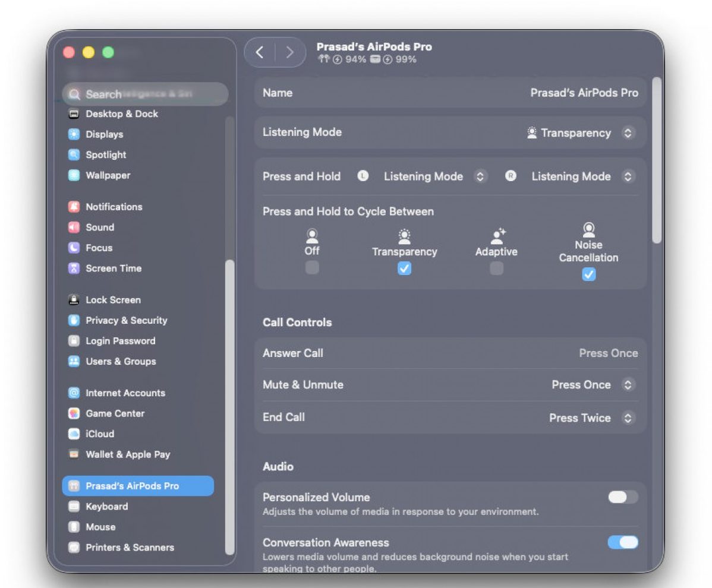Click the Screen Time hourglass icon
Screen dimensions: 712x588
tap(74, 268)
